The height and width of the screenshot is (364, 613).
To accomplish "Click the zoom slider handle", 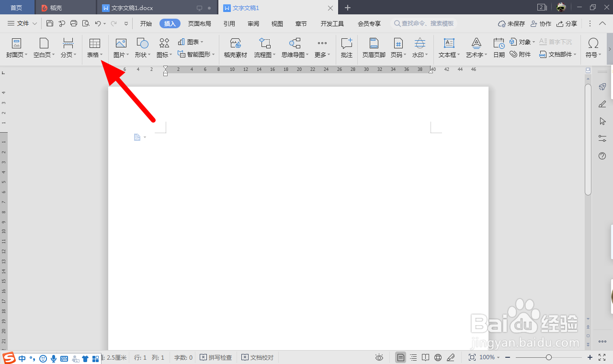I will (549, 357).
